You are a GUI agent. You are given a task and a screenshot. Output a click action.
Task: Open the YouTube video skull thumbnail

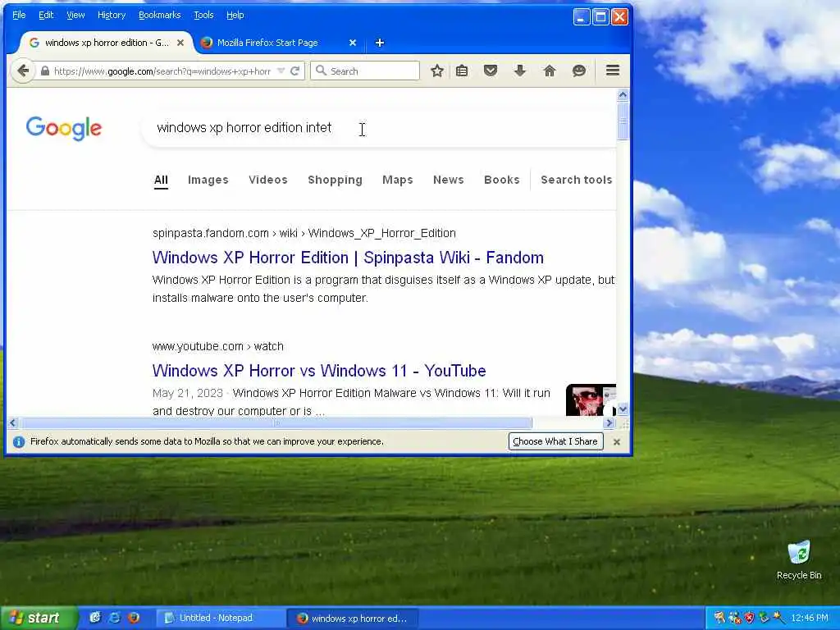click(x=591, y=399)
